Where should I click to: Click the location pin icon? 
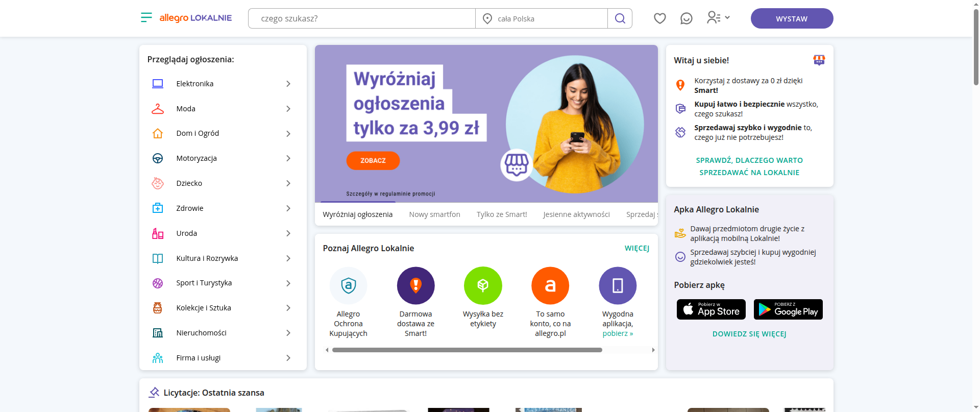tap(487, 19)
